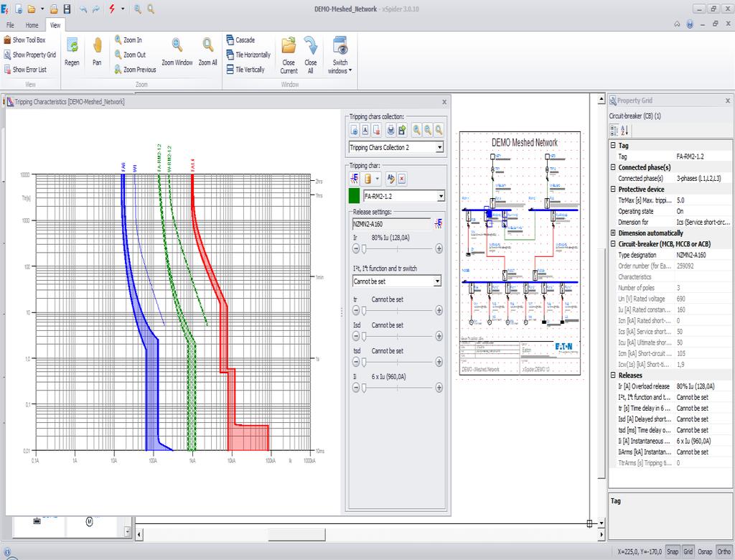Screen dimensions: 735x560
Task: Click Zoom Out in the ribbon
Action: [x=131, y=55]
